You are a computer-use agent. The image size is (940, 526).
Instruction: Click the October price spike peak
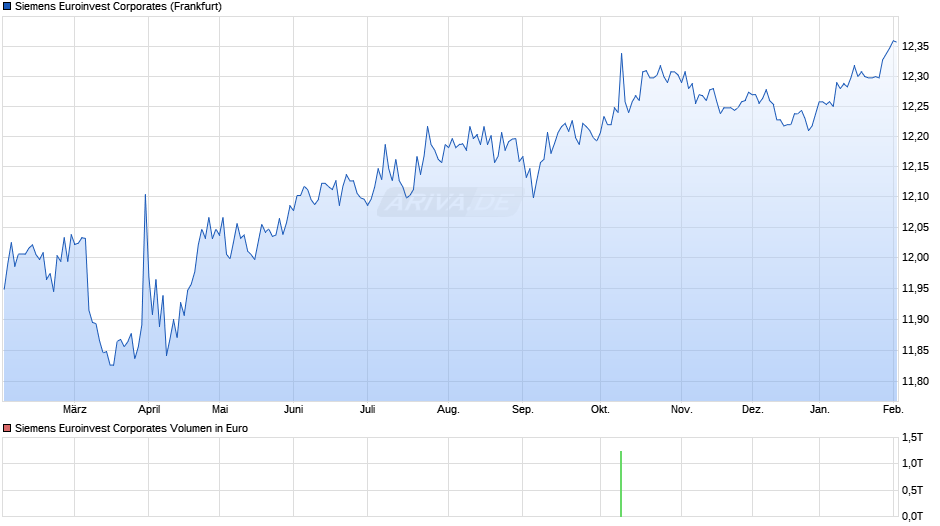pos(622,54)
